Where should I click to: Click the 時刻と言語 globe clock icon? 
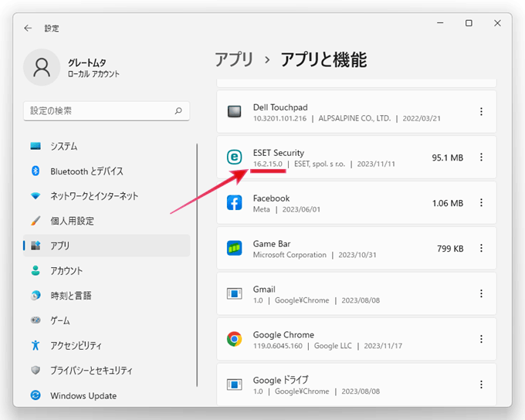pyautogui.click(x=36, y=296)
